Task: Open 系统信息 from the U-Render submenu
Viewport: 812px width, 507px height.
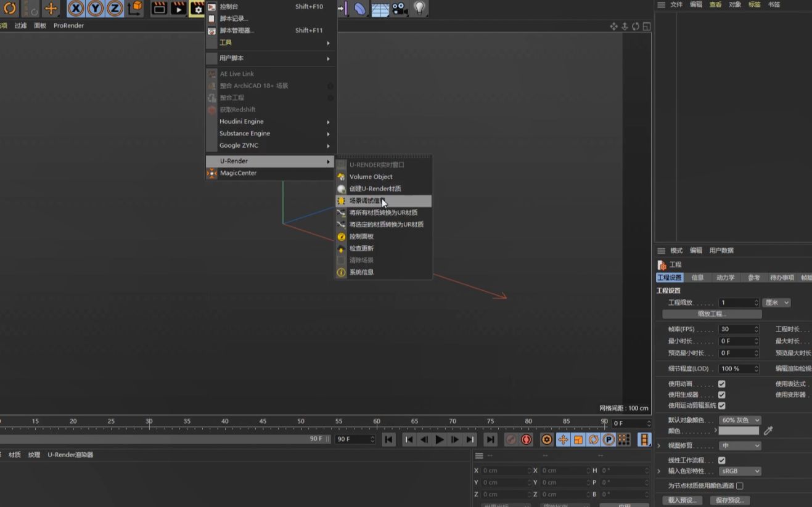Action: [x=361, y=272]
